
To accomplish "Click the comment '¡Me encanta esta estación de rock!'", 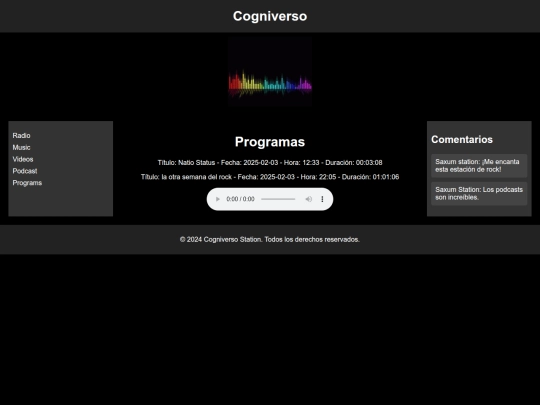I will tap(479, 166).
